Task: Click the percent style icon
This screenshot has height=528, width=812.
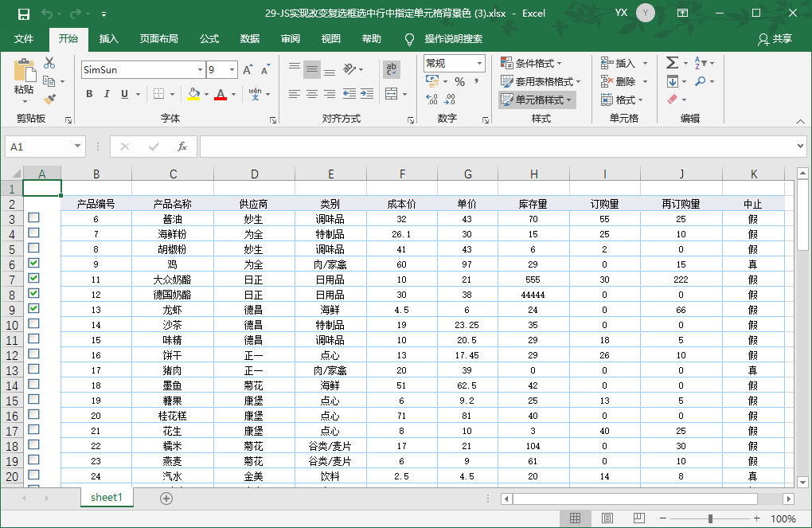Action: click(459, 81)
